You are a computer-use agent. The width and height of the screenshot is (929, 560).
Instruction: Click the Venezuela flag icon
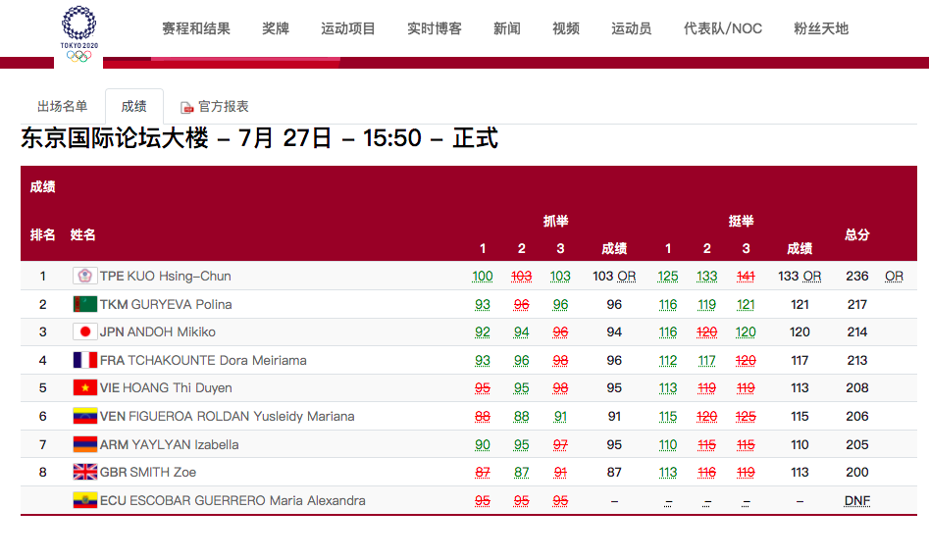[x=85, y=416]
